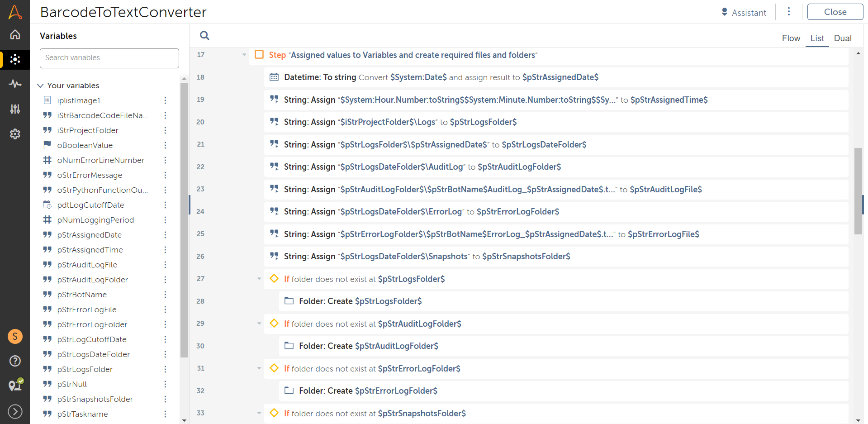Switch to the Flow view tab
The width and height of the screenshot is (868, 424).
pos(791,38)
